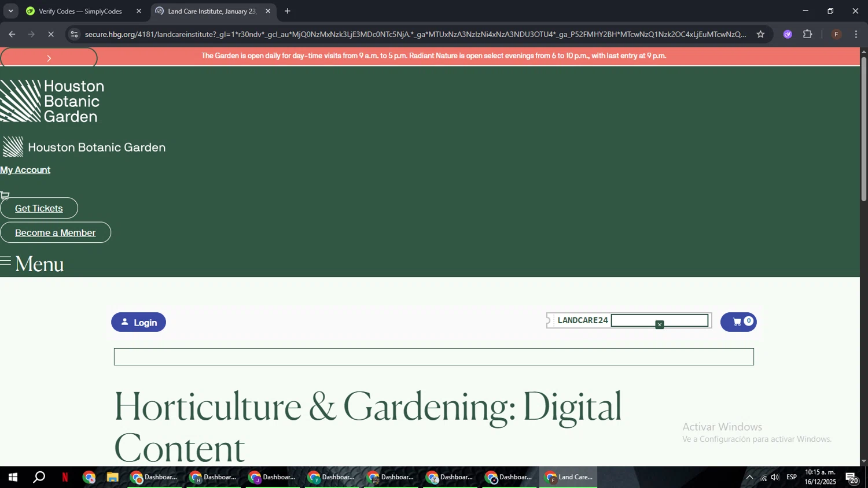Open a new browser tab
The image size is (868, 488).
[288, 11]
